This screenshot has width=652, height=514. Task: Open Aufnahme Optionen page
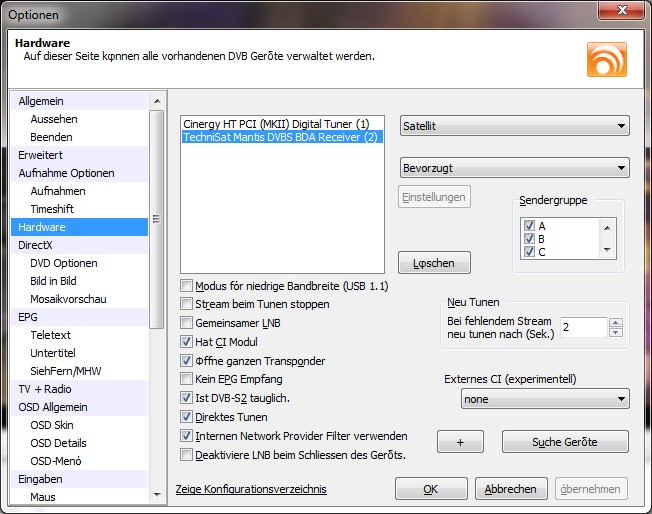point(79,173)
